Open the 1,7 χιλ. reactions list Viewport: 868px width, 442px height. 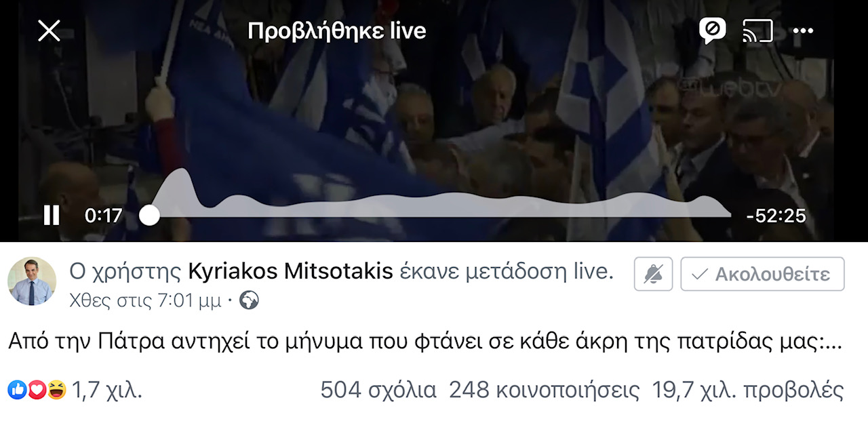point(107,390)
